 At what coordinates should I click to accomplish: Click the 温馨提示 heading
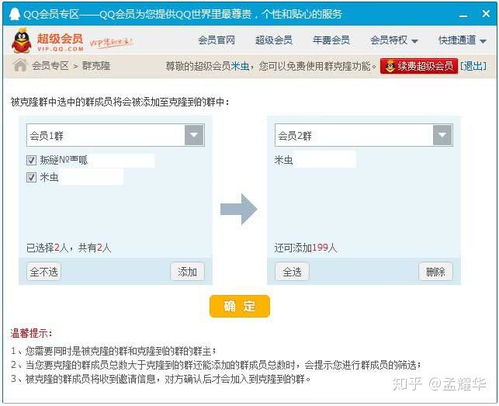pos(31,333)
